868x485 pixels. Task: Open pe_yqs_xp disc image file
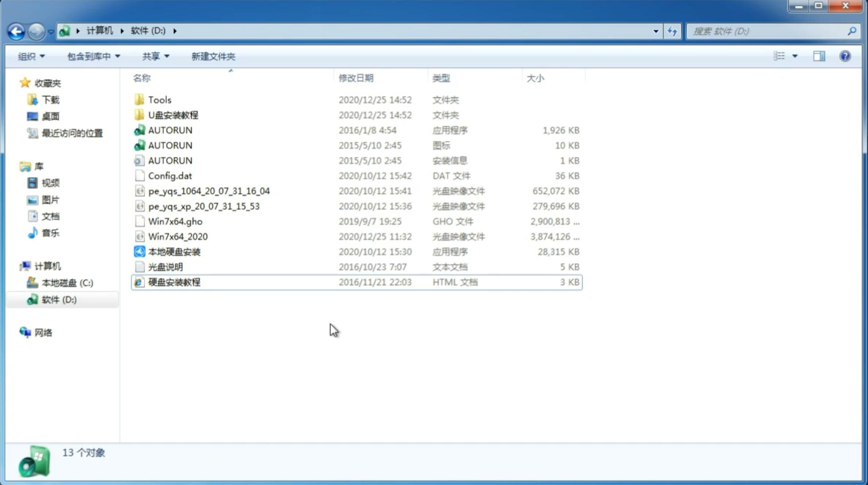click(204, 206)
